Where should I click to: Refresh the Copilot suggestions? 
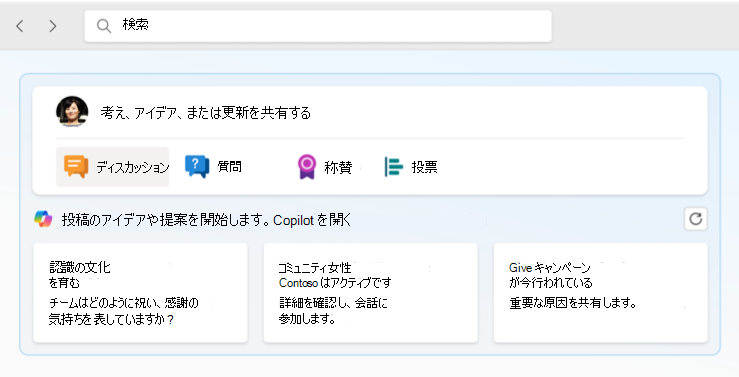[x=696, y=219]
